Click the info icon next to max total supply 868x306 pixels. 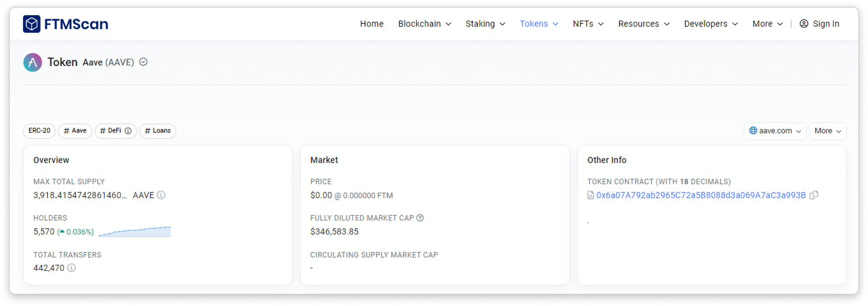161,195
